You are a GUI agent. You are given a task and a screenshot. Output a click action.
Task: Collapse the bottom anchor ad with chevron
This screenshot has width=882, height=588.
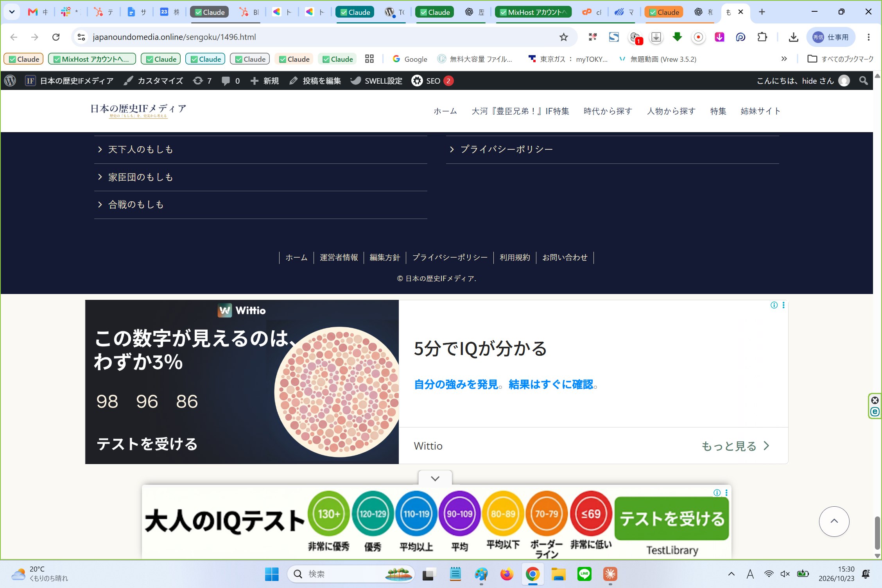[x=435, y=478]
